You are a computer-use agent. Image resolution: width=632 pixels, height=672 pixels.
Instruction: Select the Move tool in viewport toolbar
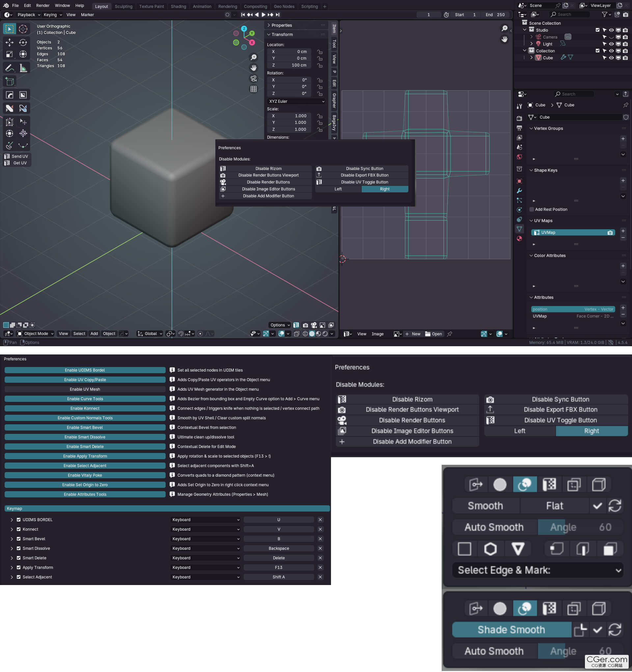pyautogui.click(x=10, y=42)
